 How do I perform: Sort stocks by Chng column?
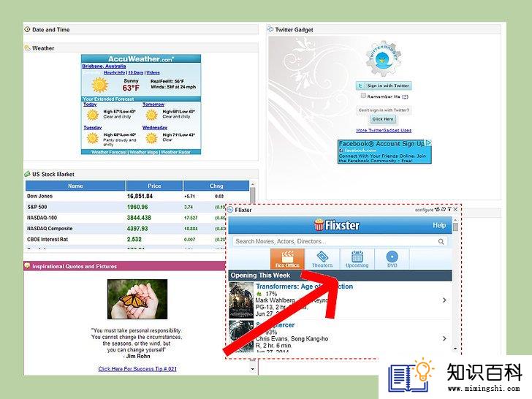216,186
